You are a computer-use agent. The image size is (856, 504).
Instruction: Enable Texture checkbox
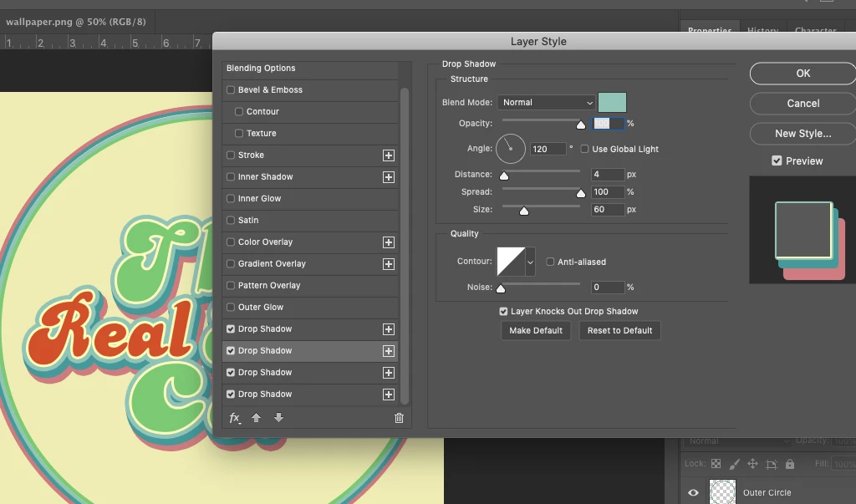(238, 133)
